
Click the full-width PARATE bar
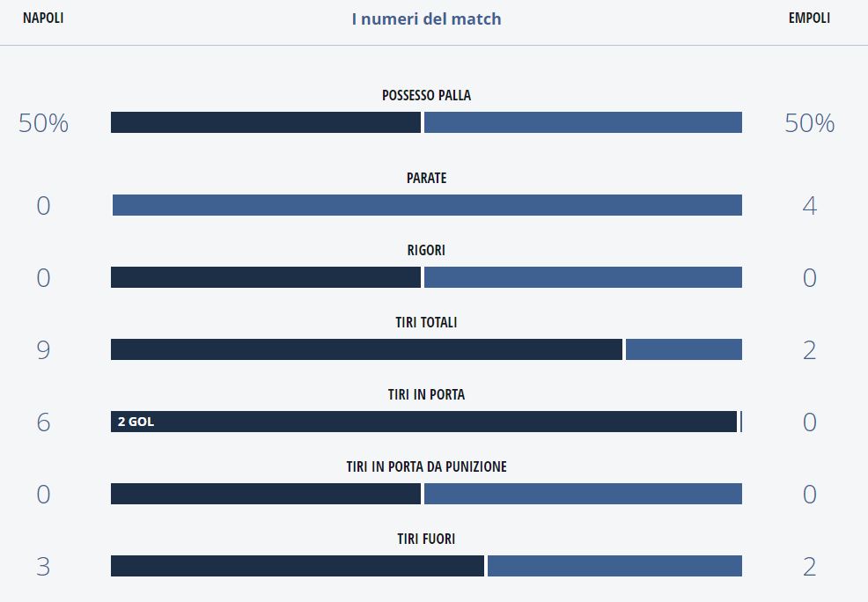coord(427,205)
